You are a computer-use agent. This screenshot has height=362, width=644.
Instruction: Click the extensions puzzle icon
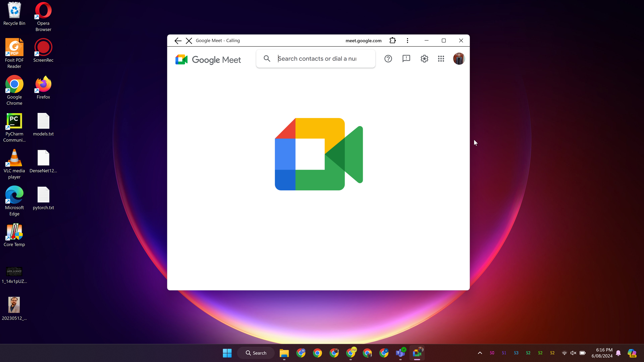(392, 40)
